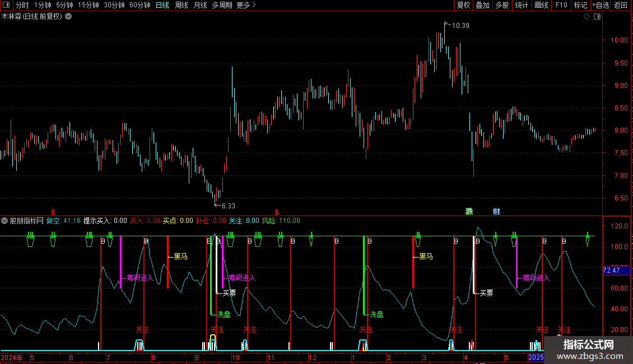633x364 pixels.
Task: Click the 2024年 date label
Action: pos(12,357)
